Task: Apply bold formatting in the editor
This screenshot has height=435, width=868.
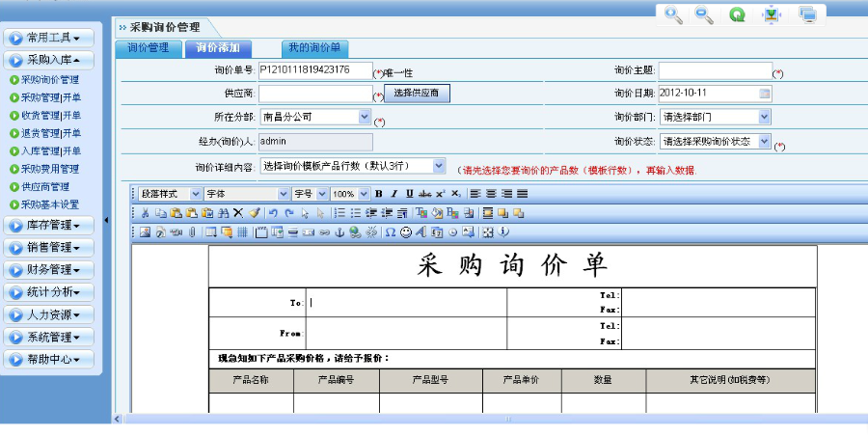Action: (x=379, y=194)
